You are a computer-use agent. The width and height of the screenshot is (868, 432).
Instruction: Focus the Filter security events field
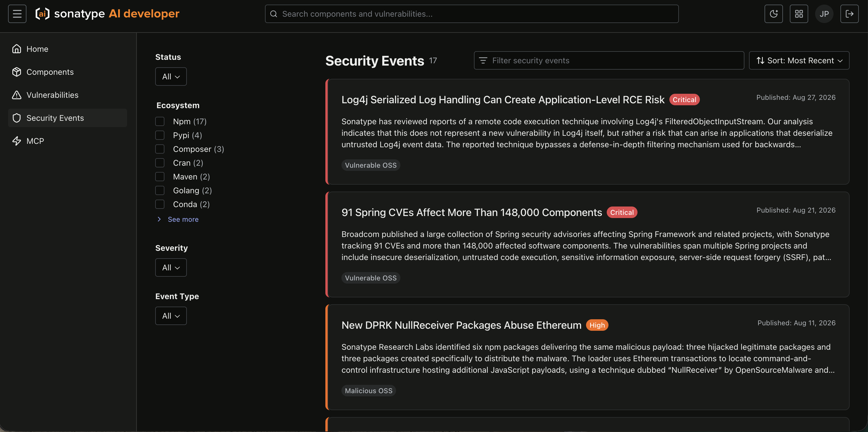click(609, 60)
